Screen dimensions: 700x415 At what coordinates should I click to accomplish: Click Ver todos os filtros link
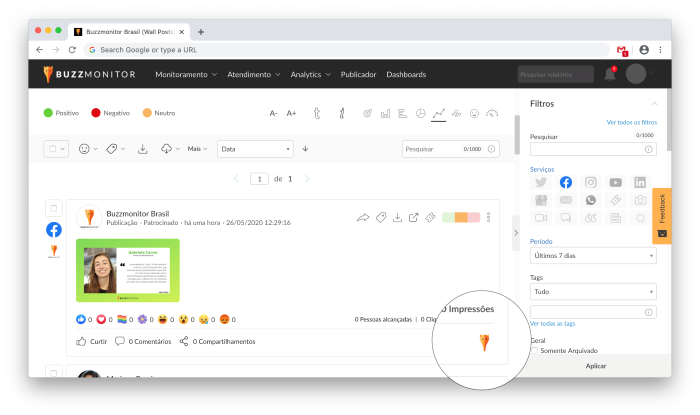632,122
